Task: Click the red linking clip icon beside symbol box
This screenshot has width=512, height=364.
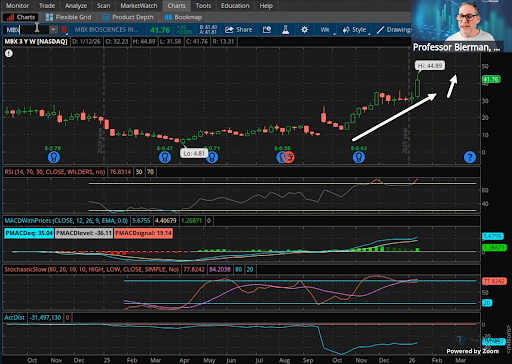Action: (64, 30)
